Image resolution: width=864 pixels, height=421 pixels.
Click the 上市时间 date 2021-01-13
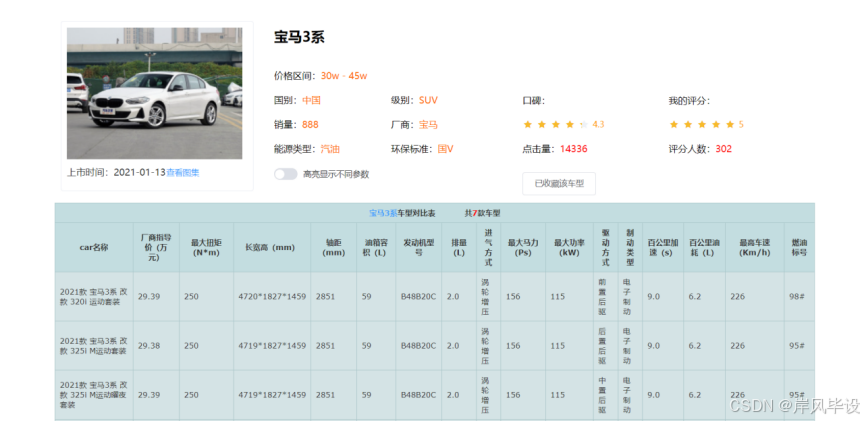click(139, 172)
